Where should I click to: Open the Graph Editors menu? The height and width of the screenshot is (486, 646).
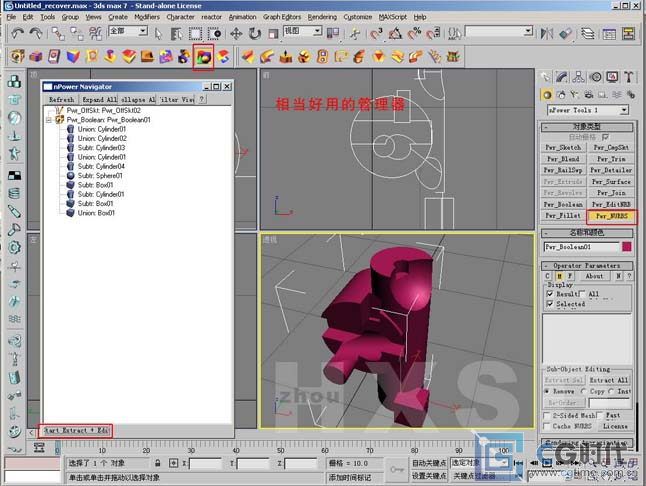coord(282,17)
